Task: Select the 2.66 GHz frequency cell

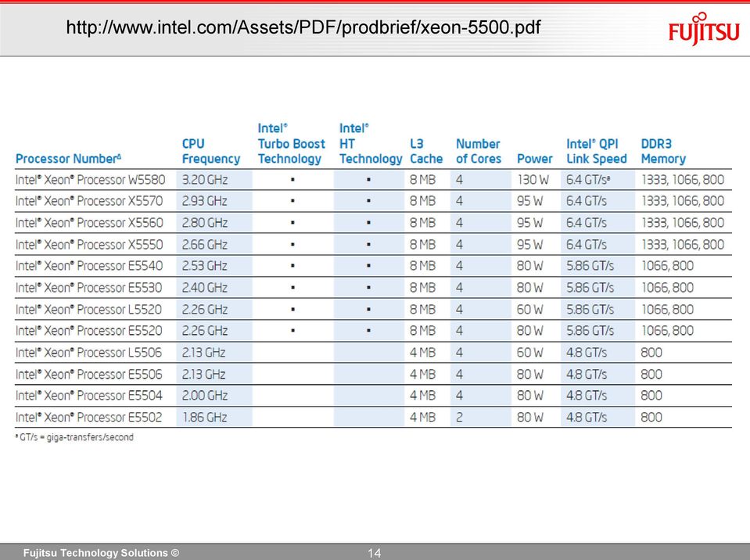Action: pos(205,245)
